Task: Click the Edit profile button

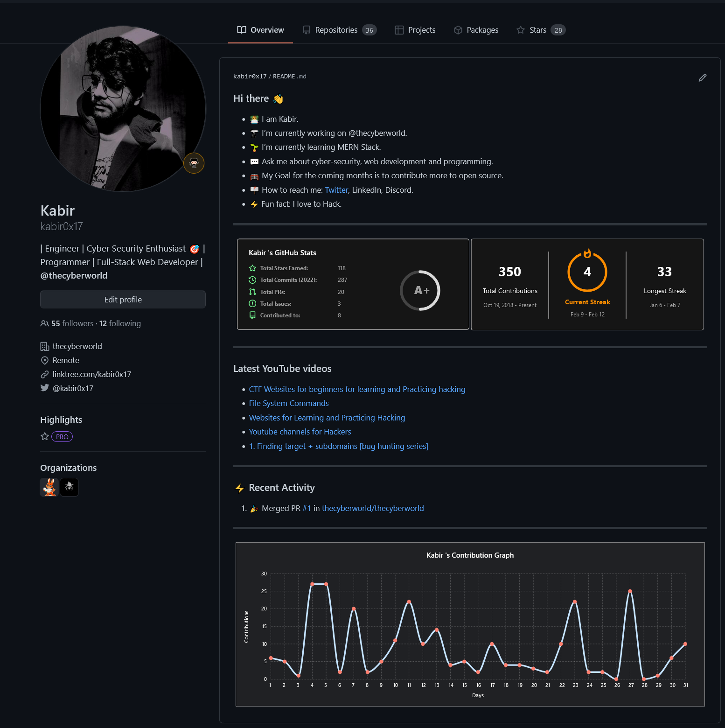Action: tap(123, 300)
